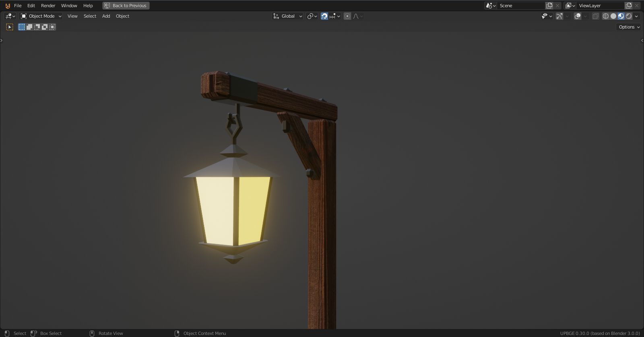Open the ViewLayer browse icon dropdown
Viewport: 644px width, 337px height.
[x=570, y=6]
